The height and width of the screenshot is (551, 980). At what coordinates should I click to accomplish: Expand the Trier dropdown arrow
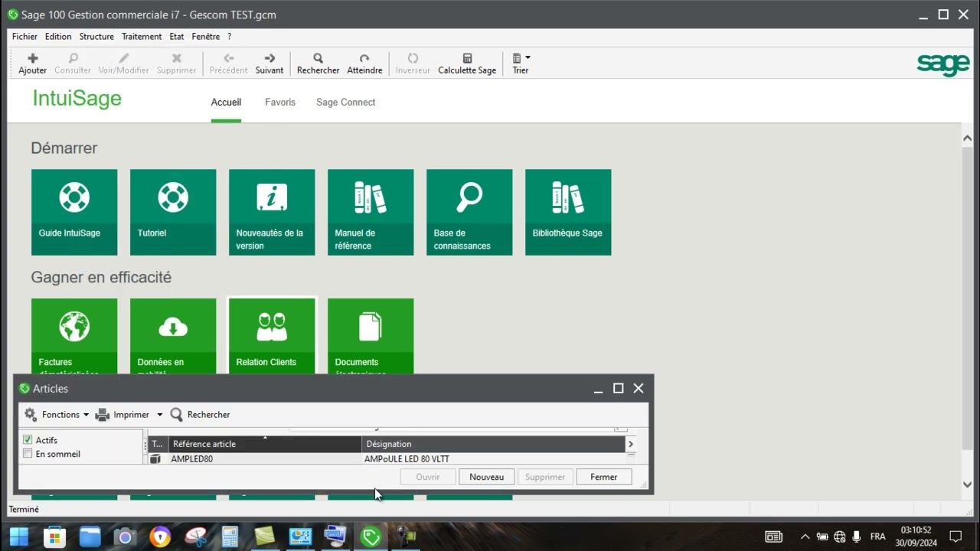click(528, 58)
